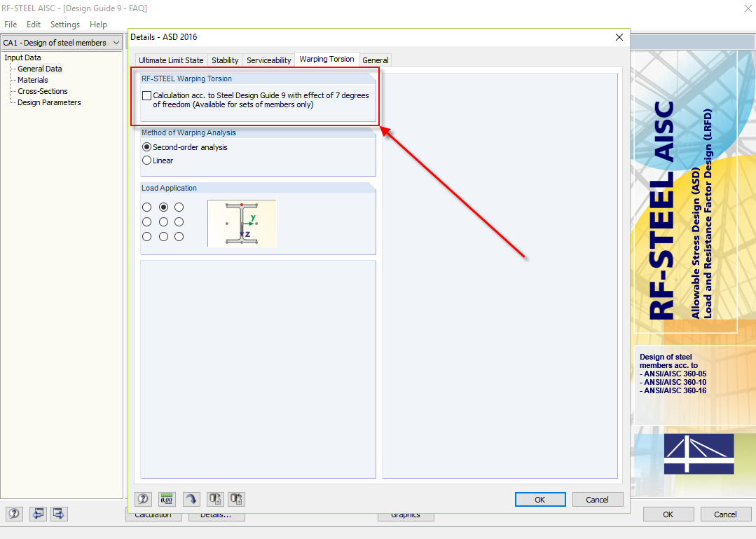Viewport: 756px width, 539px height.
Task: Select top-center load application point
Action: pos(164,207)
